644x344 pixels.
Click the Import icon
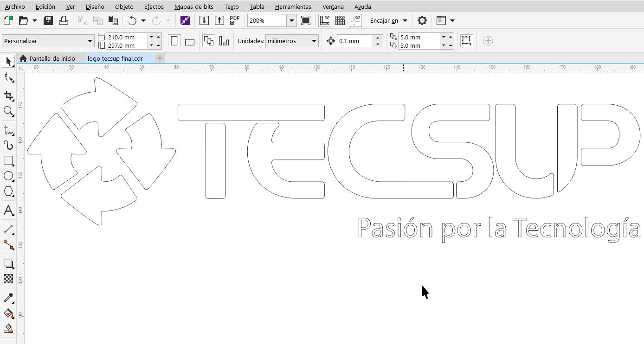pyautogui.click(x=204, y=20)
